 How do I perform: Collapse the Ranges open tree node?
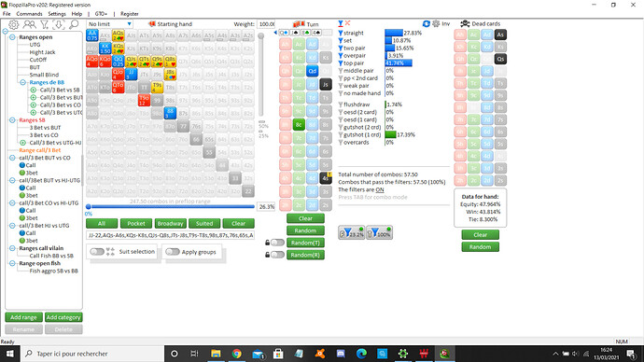pyautogui.click(x=12, y=37)
